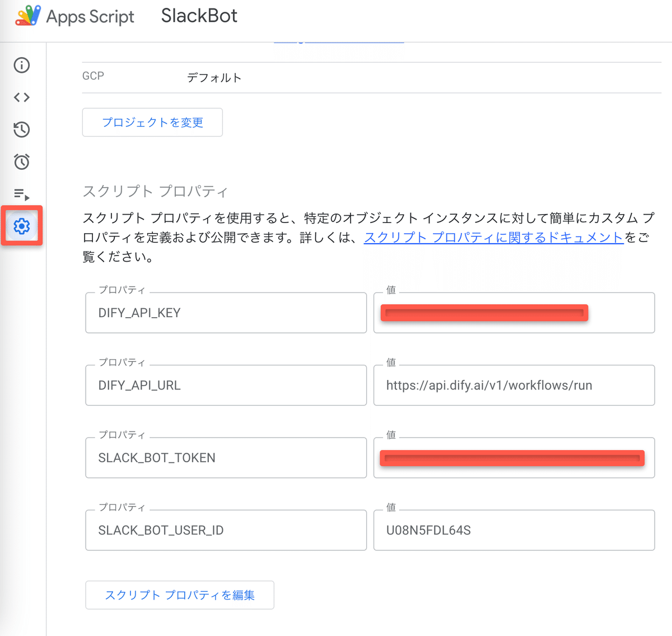Select the GCP デフォルト row
This screenshot has width=672, height=636.
point(214,78)
